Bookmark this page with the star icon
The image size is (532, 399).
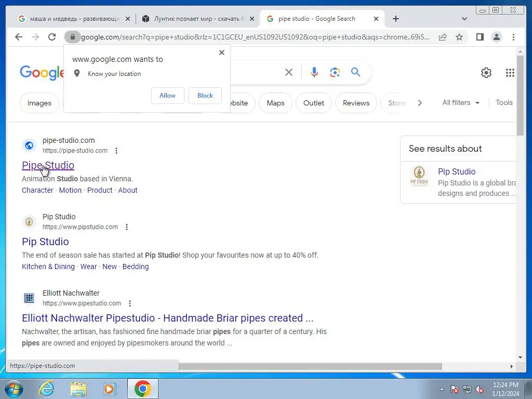pyautogui.click(x=459, y=37)
